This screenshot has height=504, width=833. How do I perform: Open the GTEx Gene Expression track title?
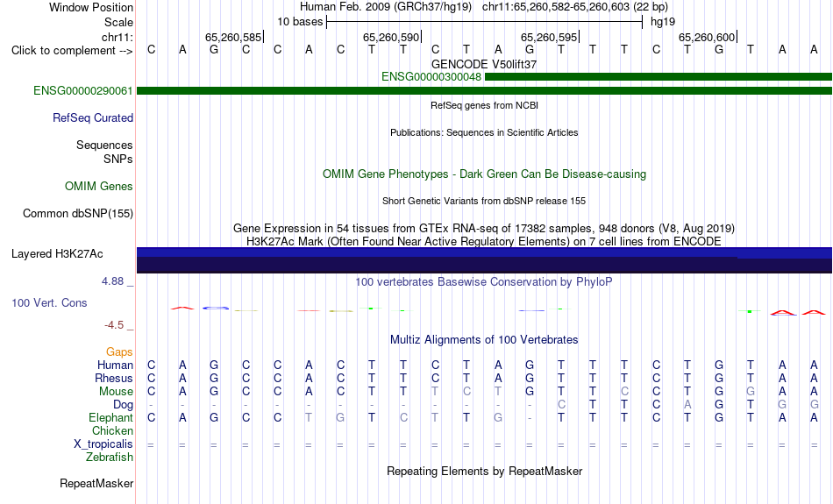click(x=484, y=229)
